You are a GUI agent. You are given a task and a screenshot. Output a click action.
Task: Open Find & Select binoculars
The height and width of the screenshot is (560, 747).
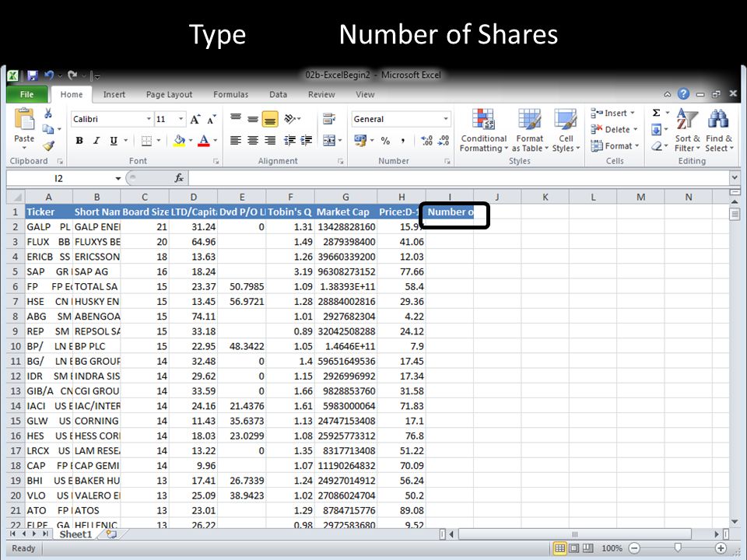click(x=718, y=131)
